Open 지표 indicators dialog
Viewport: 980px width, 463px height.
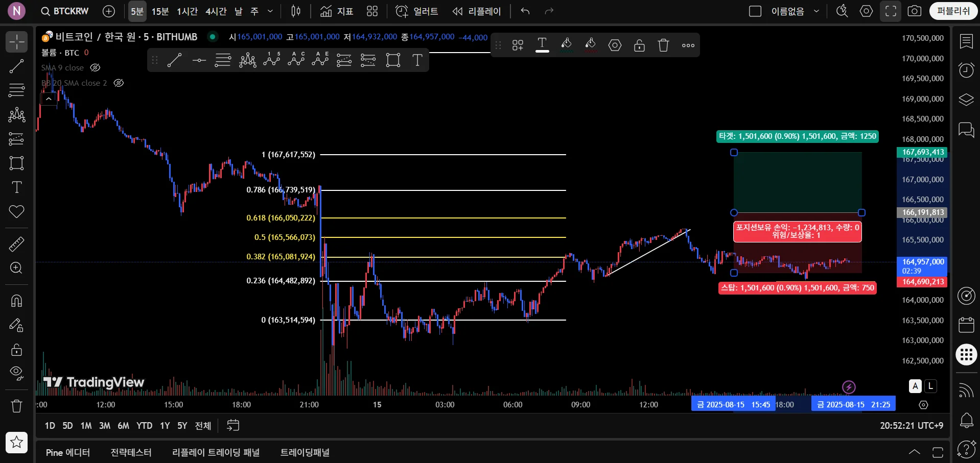337,11
